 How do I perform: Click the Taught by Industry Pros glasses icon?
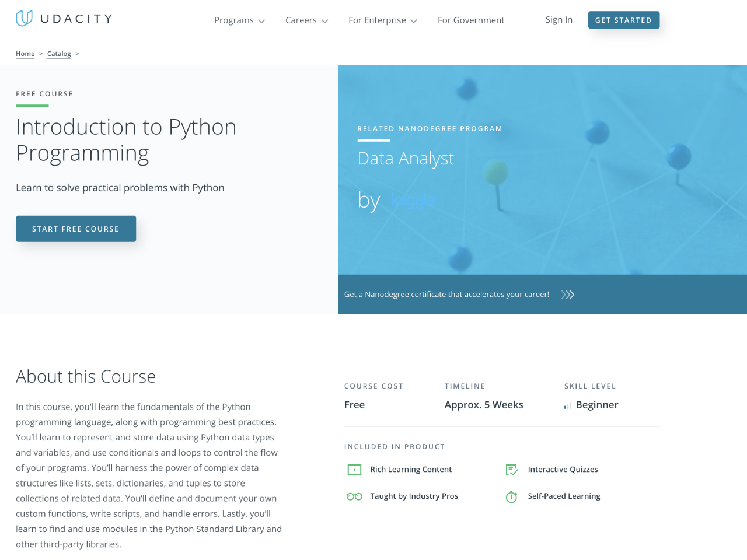[x=354, y=496]
